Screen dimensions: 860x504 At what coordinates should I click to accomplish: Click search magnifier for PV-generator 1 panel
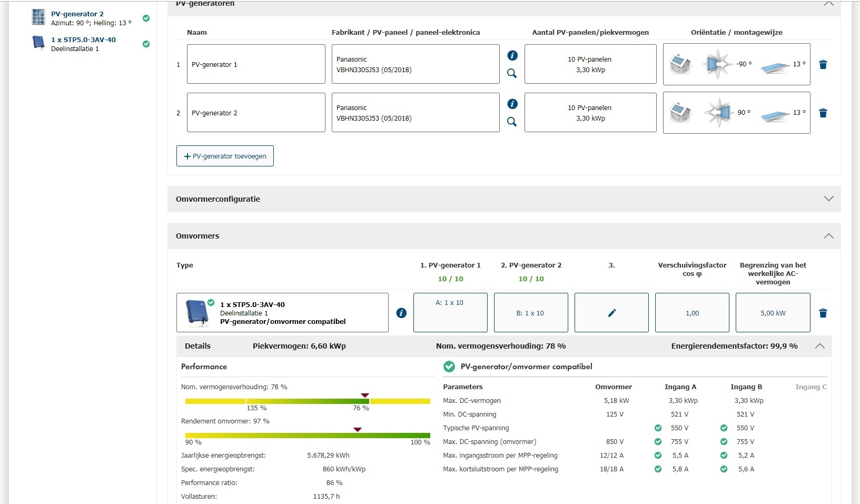pyautogui.click(x=511, y=74)
